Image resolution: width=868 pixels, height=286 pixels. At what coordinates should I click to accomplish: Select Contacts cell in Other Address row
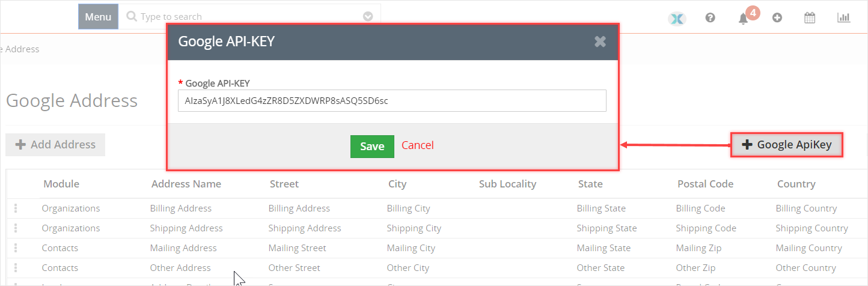[60, 268]
